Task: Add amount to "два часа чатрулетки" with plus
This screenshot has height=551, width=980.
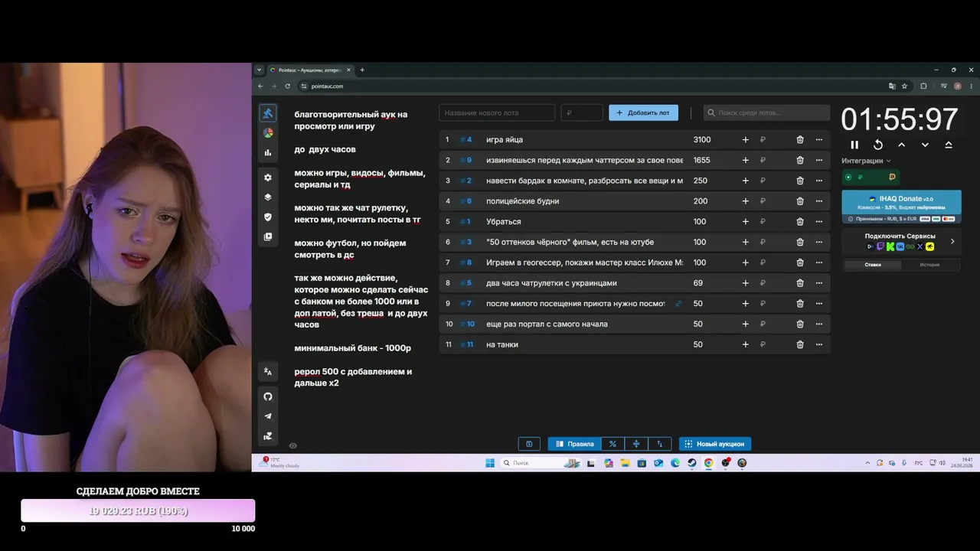Action: coord(745,283)
